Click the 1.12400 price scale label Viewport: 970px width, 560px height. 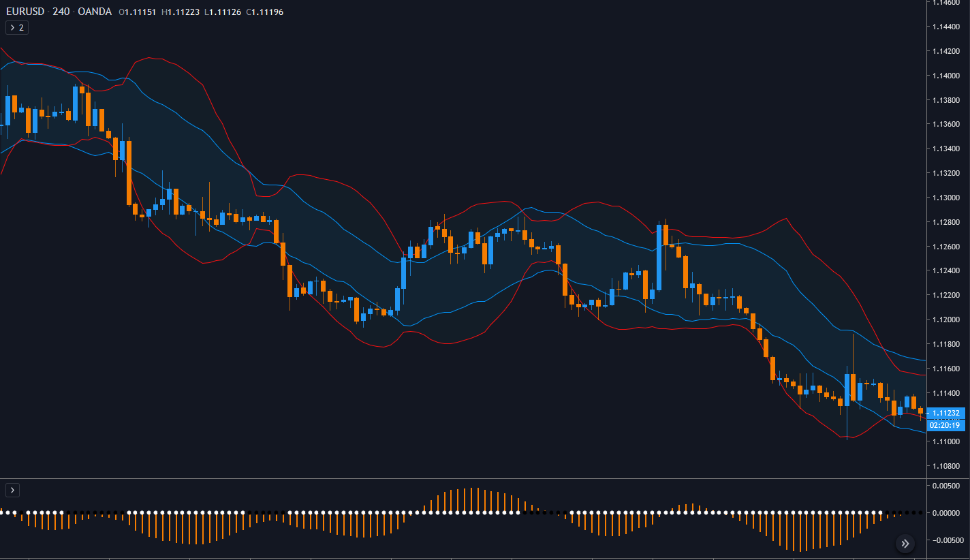coord(947,271)
